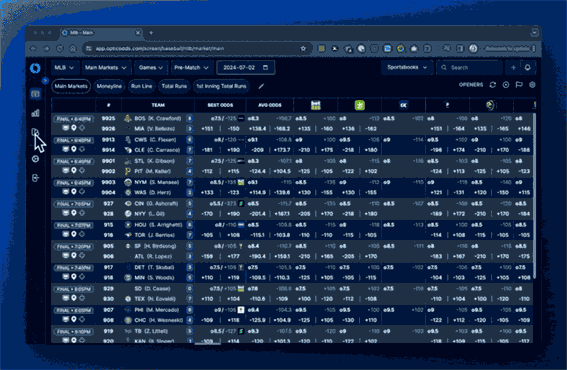
Task: Select the Run Line pill tab
Action: pos(141,86)
